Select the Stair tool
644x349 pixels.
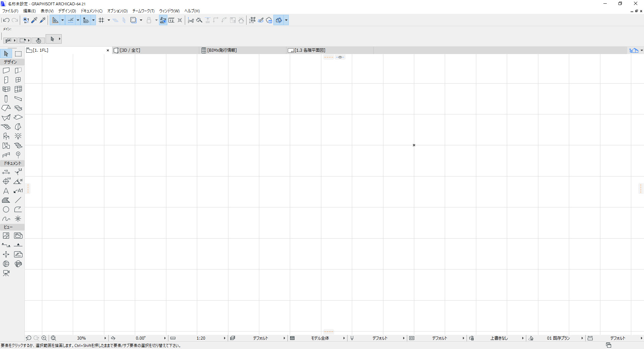click(x=18, y=146)
